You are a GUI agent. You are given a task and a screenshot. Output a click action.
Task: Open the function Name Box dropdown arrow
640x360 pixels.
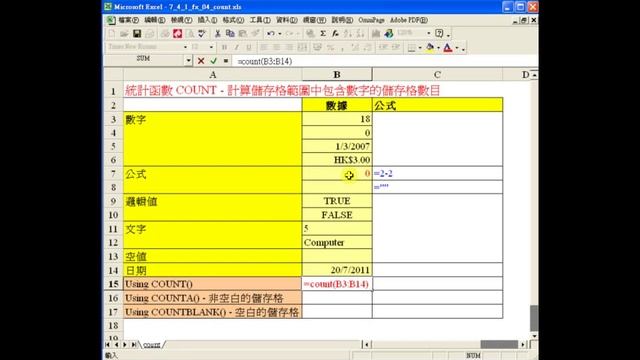[188, 61]
